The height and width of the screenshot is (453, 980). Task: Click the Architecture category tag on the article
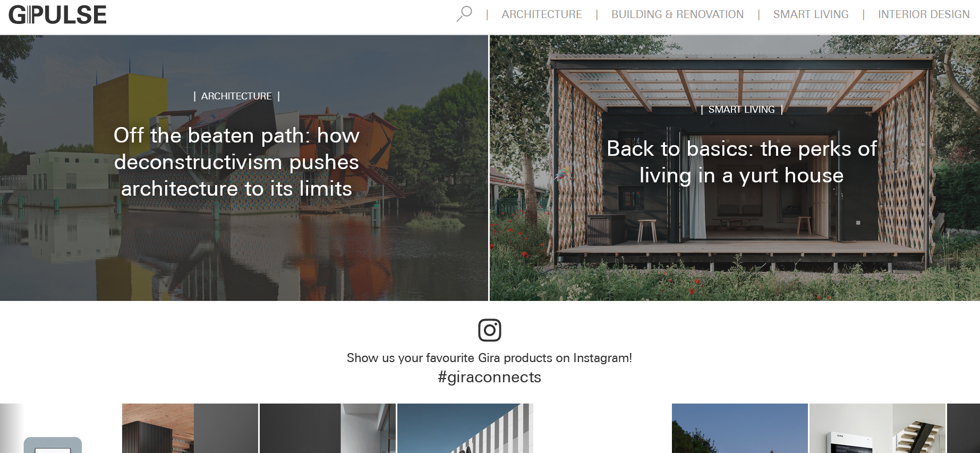[236, 96]
